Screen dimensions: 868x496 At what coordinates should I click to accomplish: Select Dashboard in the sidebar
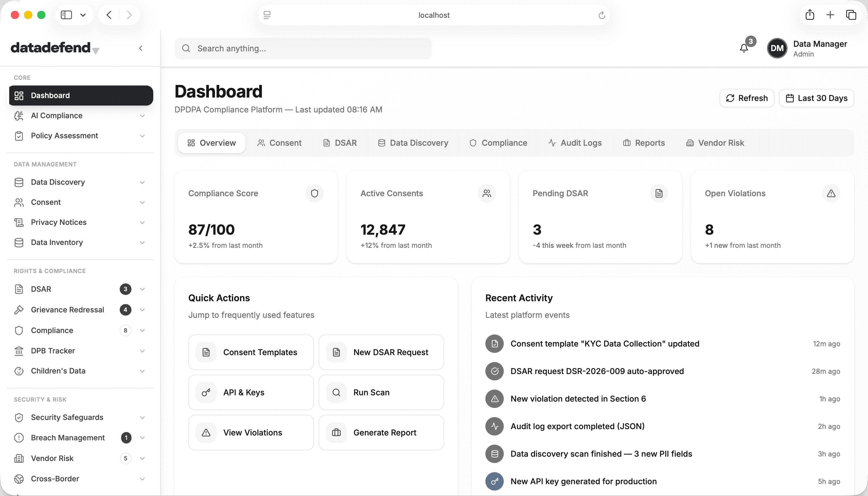pyautogui.click(x=81, y=96)
